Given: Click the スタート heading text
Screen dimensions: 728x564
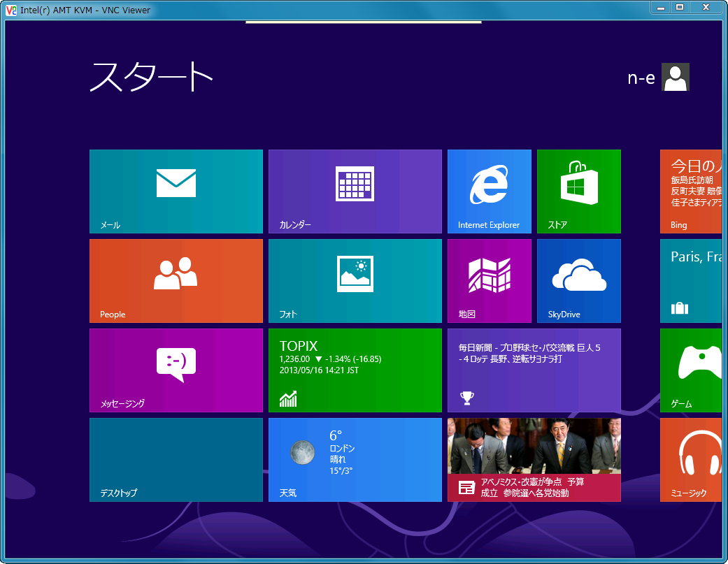Looking at the screenshot, I should click(x=151, y=77).
